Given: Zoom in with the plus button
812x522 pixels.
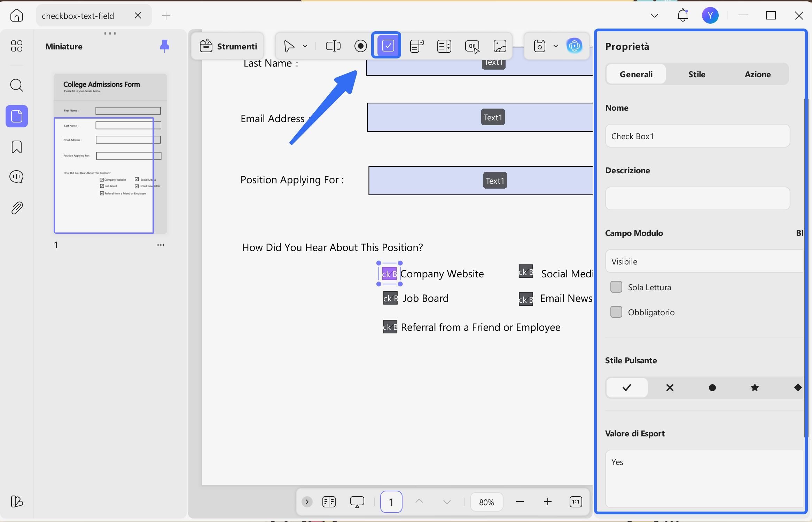Looking at the screenshot, I should [x=548, y=501].
